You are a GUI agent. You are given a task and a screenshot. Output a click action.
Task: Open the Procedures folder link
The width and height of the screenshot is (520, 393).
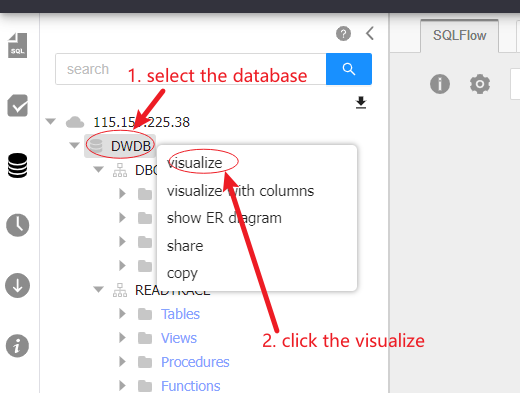pos(195,362)
